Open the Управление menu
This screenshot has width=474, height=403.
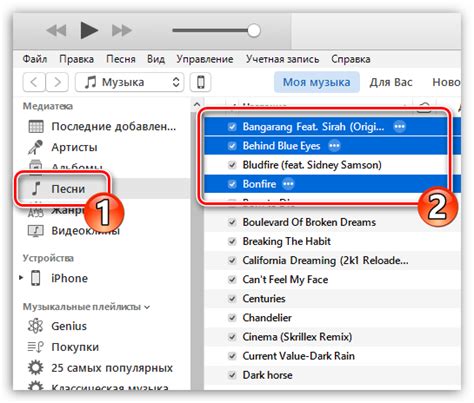coord(205,59)
